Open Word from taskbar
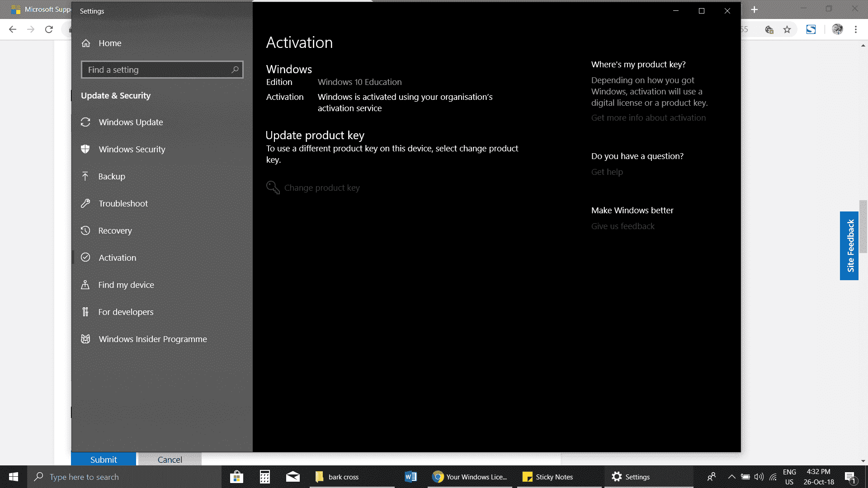The image size is (868, 488). coord(410,477)
